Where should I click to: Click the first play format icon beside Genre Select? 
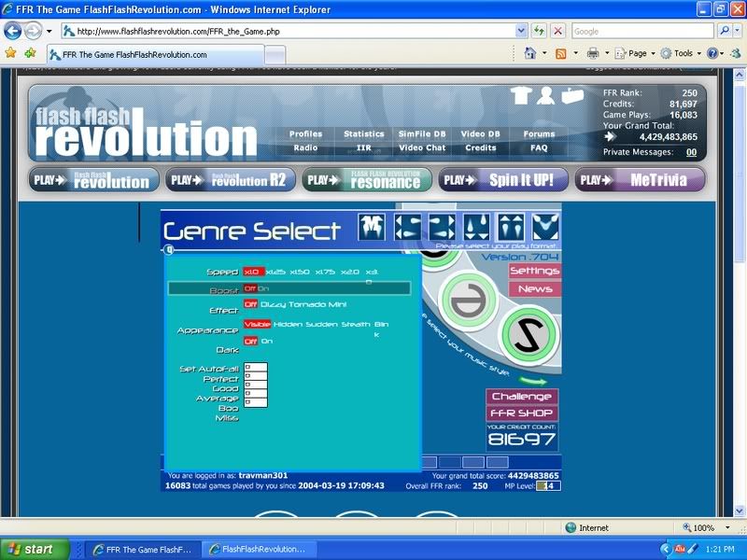click(373, 227)
